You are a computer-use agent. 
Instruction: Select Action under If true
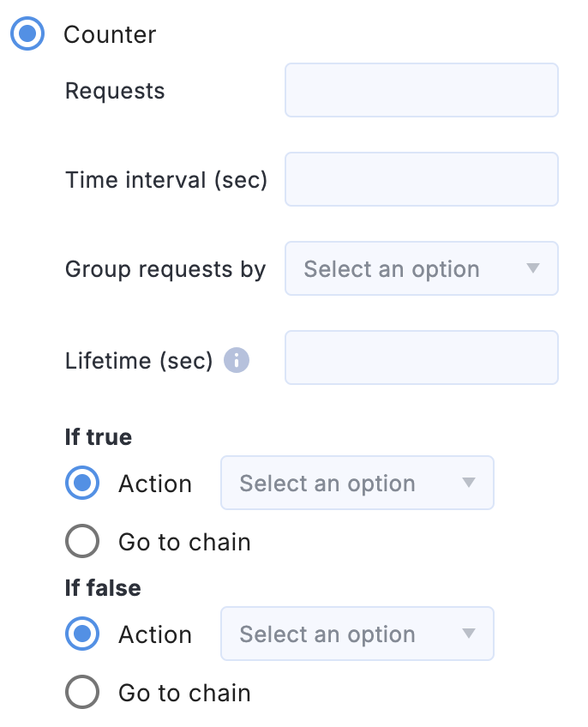(82, 483)
